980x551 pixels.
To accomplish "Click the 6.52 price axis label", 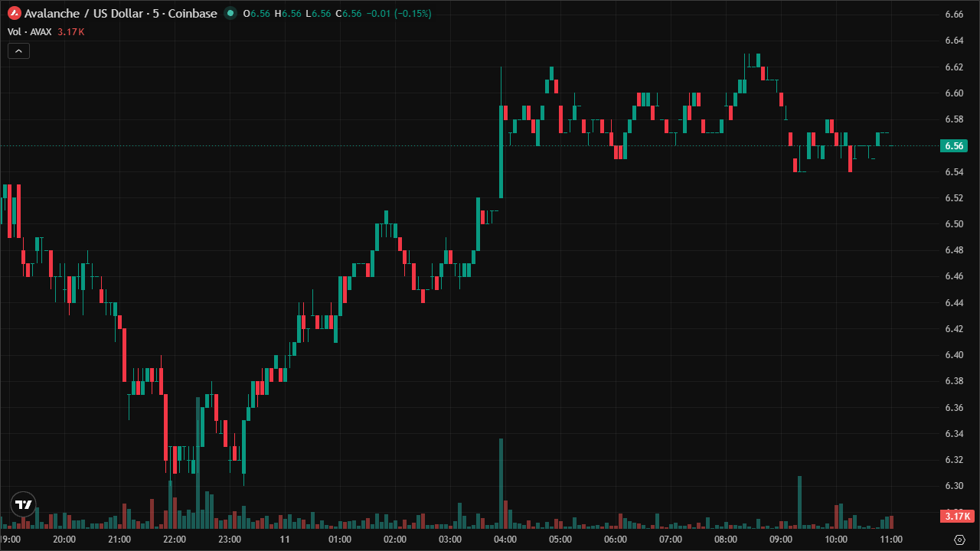I will [954, 198].
